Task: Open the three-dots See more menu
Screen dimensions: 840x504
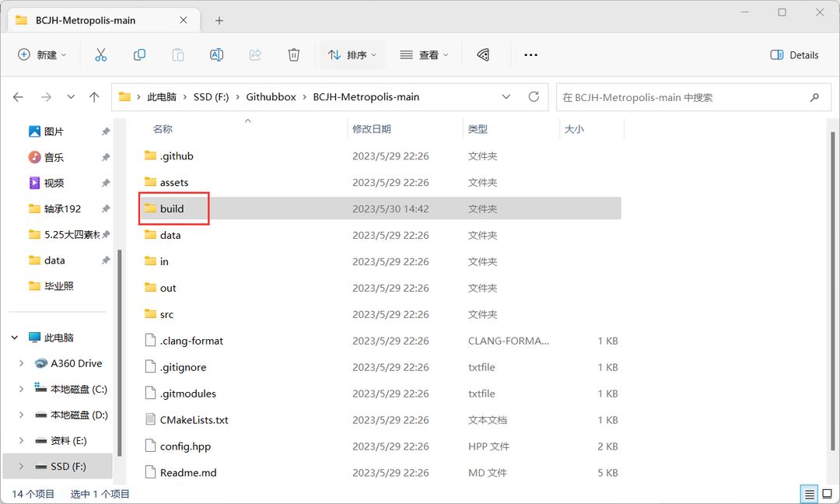Action: (x=531, y=54)
